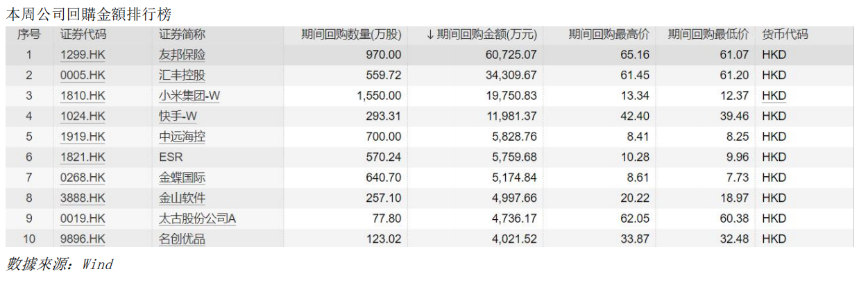This screenshot has width=868, height=283.
Task: Click the 货币代码 column header
Action: click(x=785, y=35)
